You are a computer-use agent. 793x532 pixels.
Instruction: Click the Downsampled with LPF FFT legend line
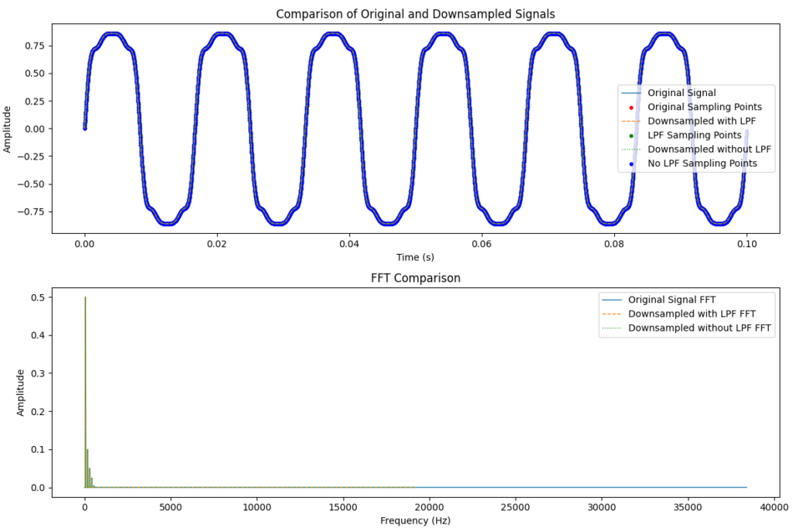pos(612,314)
